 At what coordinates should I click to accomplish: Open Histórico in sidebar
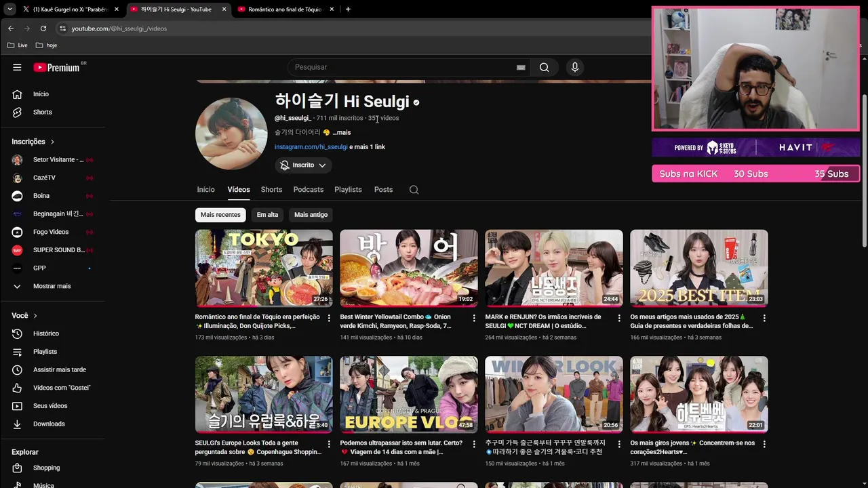pos(53,333)
